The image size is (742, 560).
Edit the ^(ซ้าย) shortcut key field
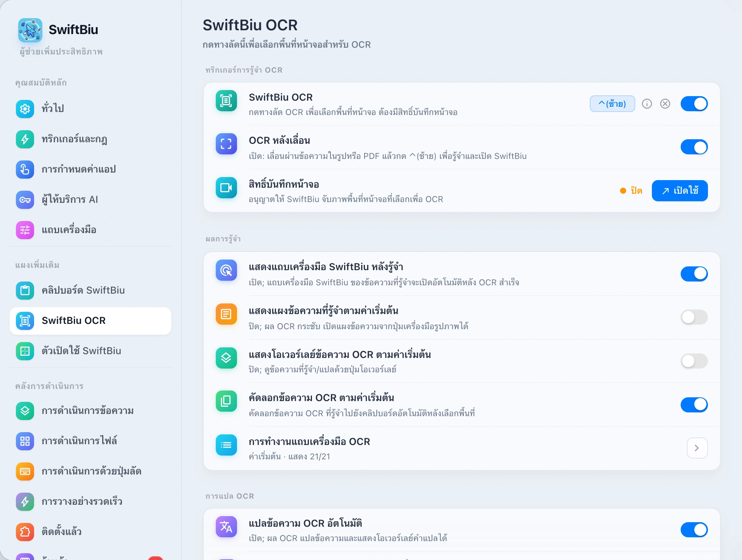613,104
